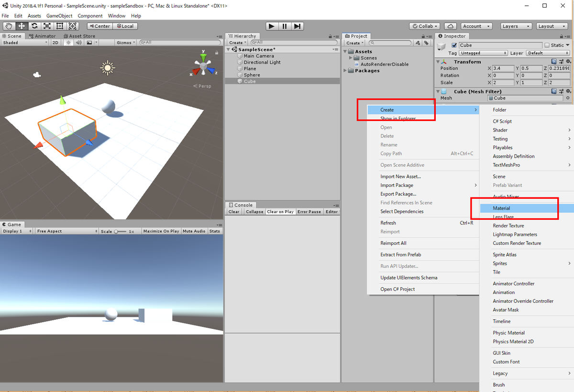Click the Cube object icon in Inspector

tap(442, 46)
